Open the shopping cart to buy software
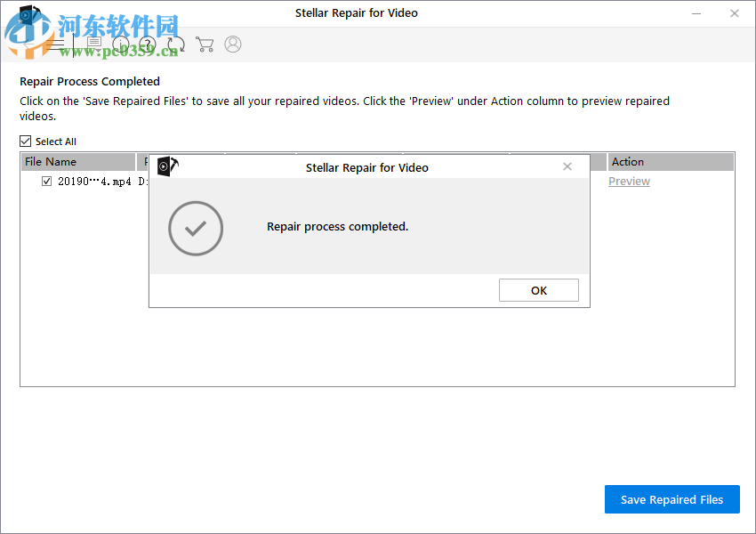Screen dimensions: 756x534 [205, 44]
